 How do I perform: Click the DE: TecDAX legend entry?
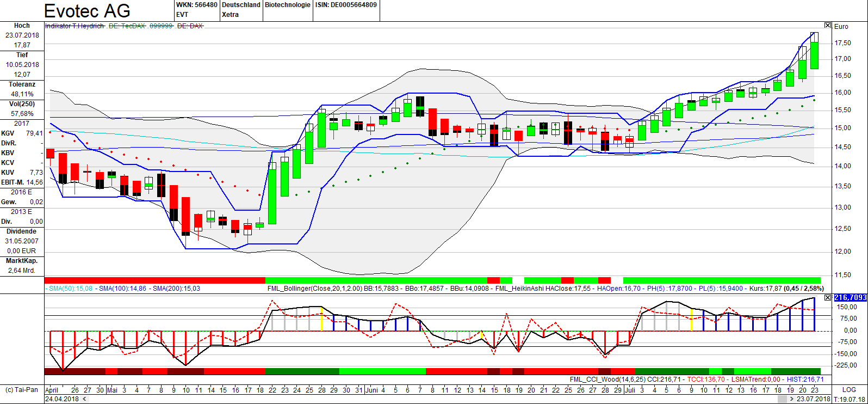click(127, 26)
